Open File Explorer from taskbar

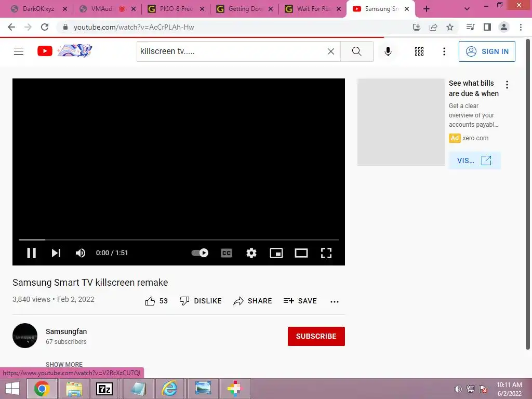pyautogui.click(x=74, y=389)
